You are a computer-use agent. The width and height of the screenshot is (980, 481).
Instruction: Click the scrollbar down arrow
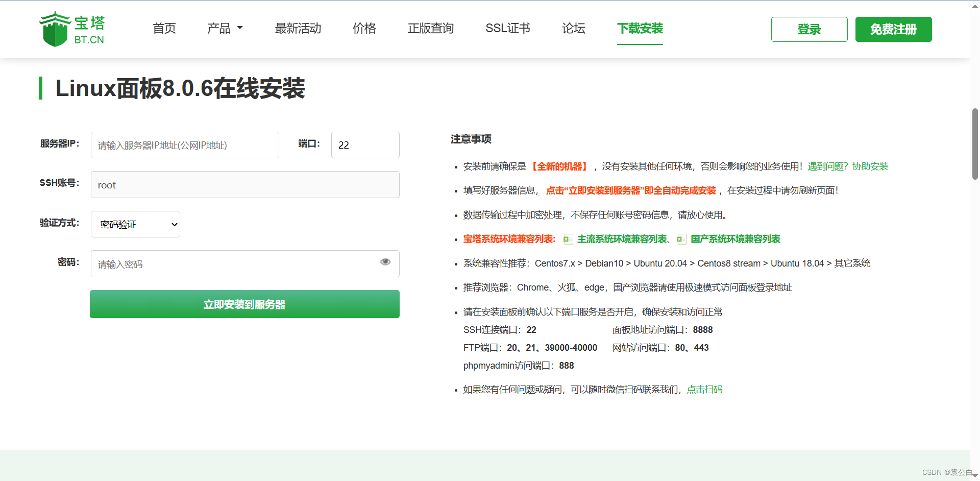pos(975,475)
